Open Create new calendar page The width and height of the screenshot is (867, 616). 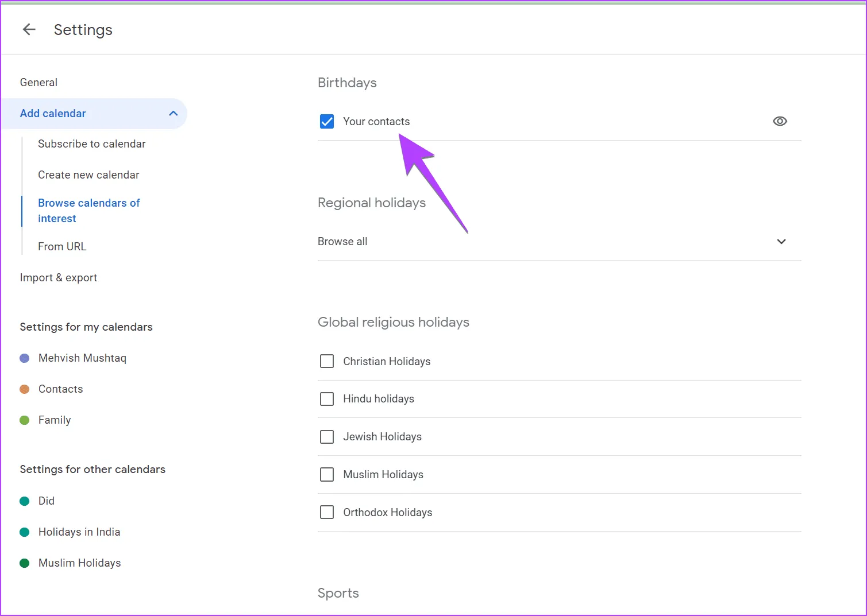pos(88,175)
